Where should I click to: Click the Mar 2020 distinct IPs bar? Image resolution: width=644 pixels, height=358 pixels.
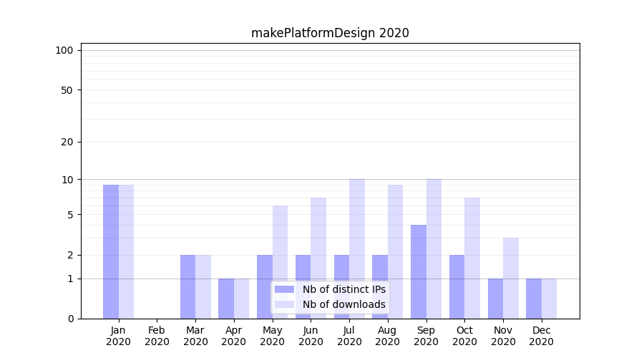click(187, 286)
